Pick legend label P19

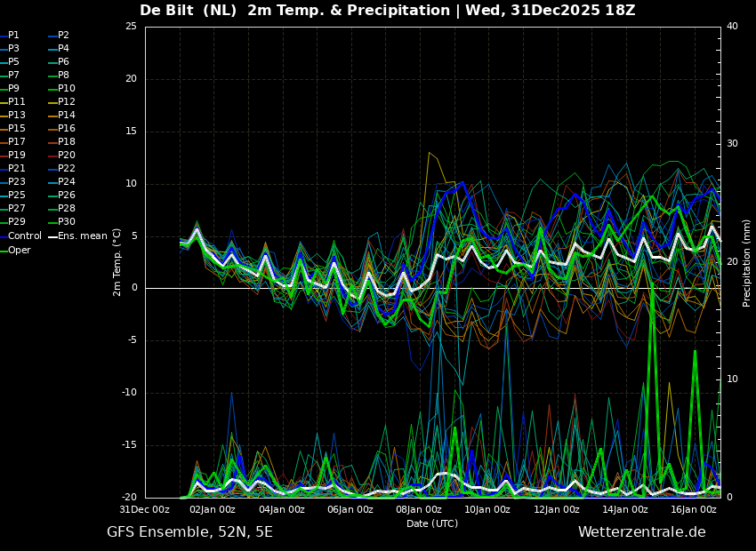click(x=12, y=156)
